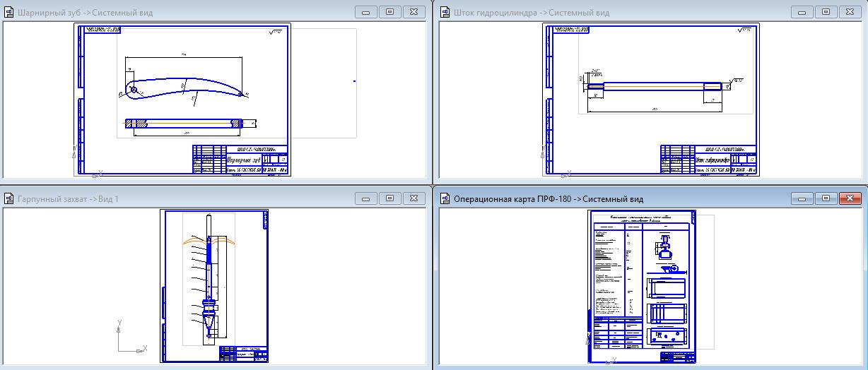Click the operation card sheet thumbnail
Image resolution: width=868 pixels, height=370 pixels.
[x=641, y=287]
